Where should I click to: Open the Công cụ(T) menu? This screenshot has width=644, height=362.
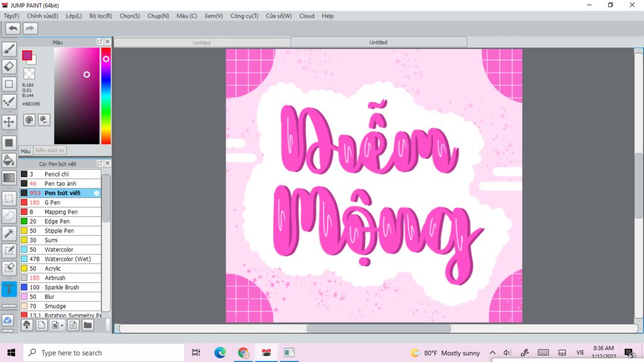click(245, 16)
